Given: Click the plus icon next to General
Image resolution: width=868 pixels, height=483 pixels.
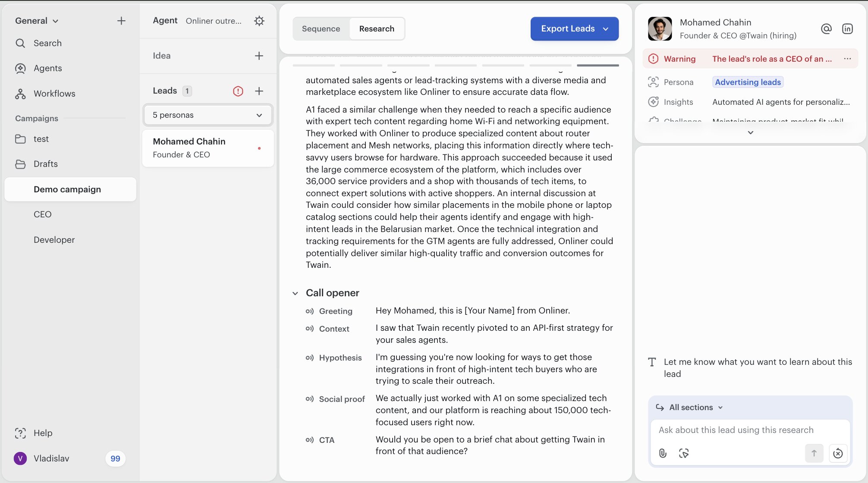Looking at the screenshot, I should pos(121,21).
